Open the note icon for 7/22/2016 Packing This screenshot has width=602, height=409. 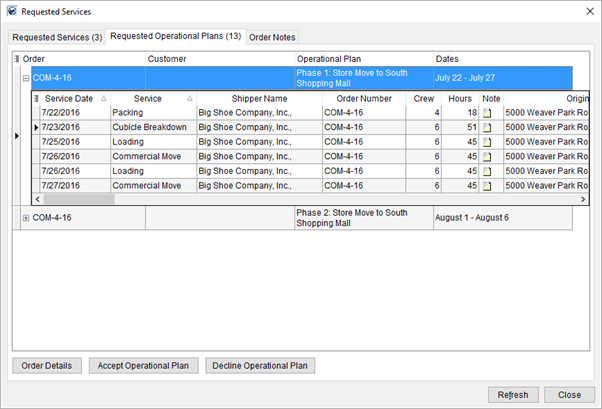[x=488, y=113]
